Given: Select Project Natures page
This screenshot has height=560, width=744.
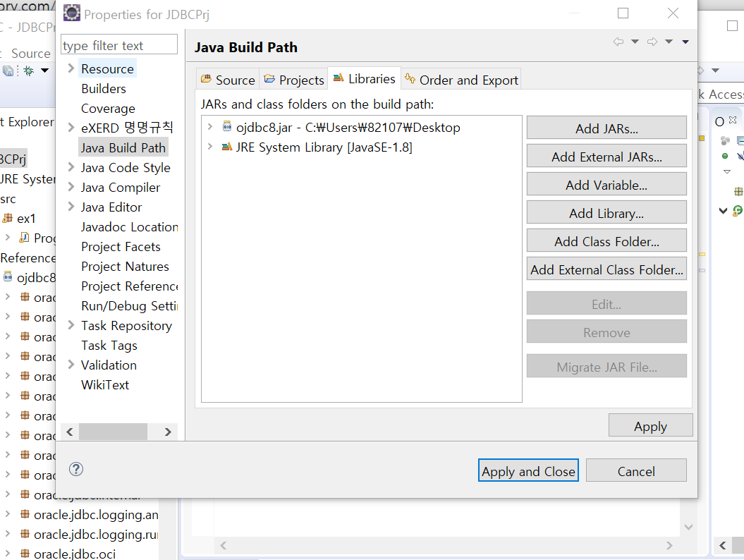Looking at the screenshot, I should tap(125, 267).
